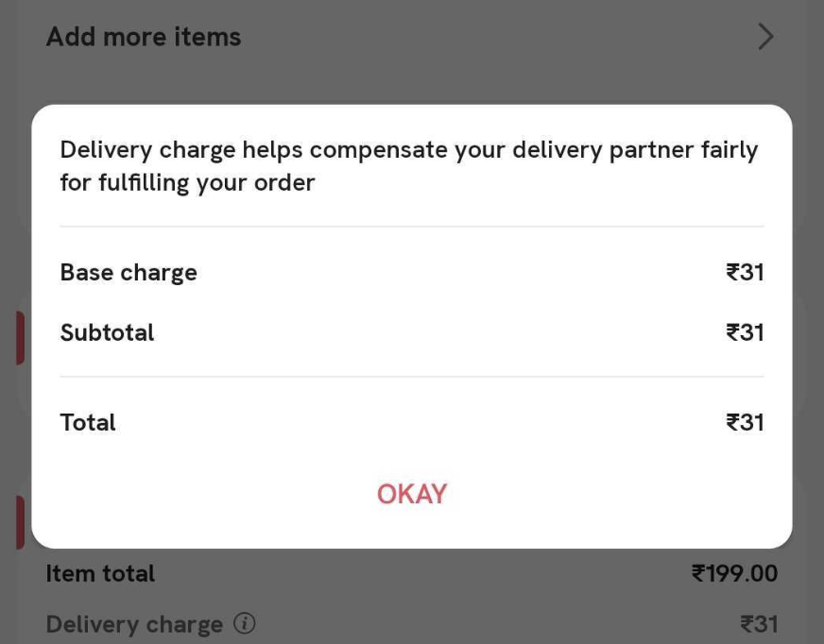Tap the dimmed ₹31 Delivery charge amount

tap(759, 624)
